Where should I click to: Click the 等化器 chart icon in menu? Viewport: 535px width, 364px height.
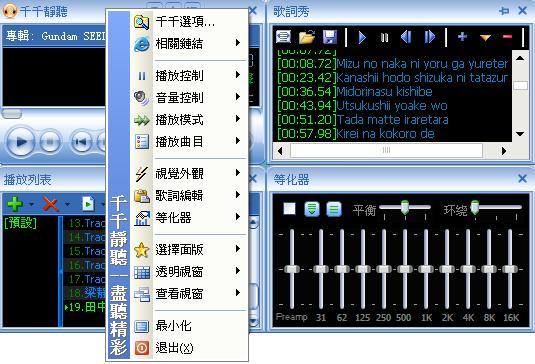tap(142, 218)
